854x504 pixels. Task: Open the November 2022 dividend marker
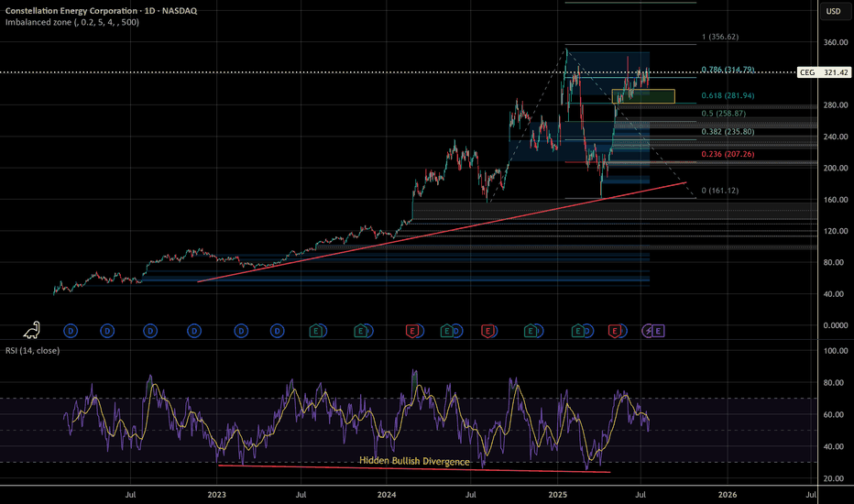tap(194, 331)
